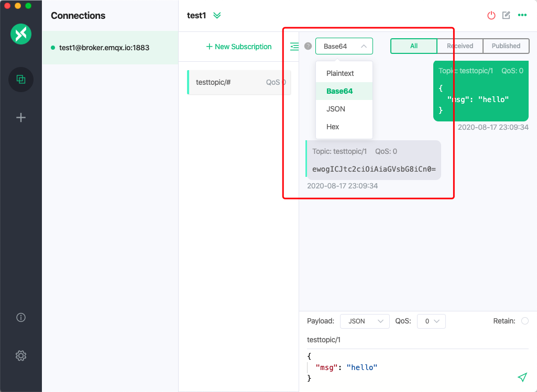This screenshot has height=392, width=537.
Task: Switch to the Received messages tab
Action: tap(460, 46)
